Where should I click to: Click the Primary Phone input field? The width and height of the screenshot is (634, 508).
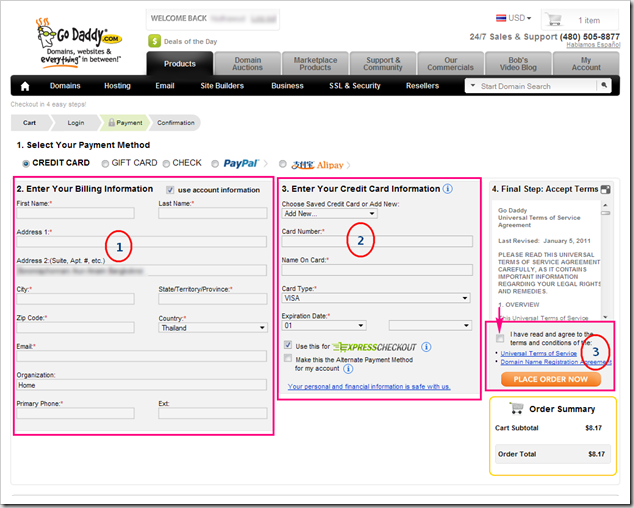click(x=76, y=413)
